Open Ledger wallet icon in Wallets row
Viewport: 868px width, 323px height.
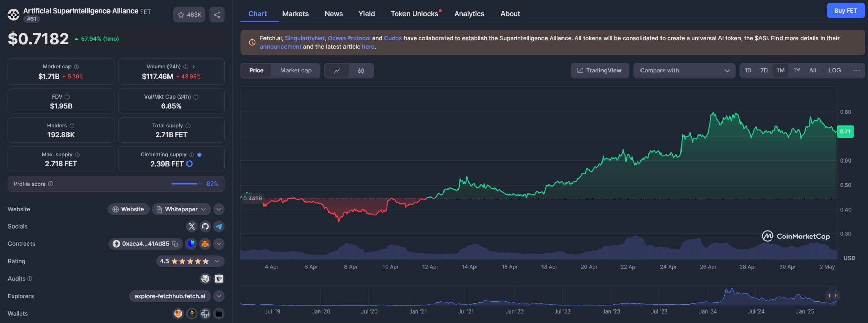pyautogui.click(x=205, y=314)
